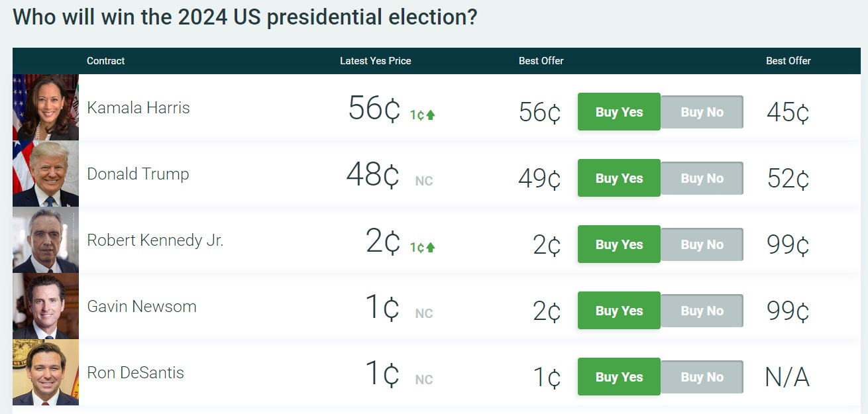Open the Kamala Harris contract name
Screen dimensions: 868x414
tap(138, 107)
